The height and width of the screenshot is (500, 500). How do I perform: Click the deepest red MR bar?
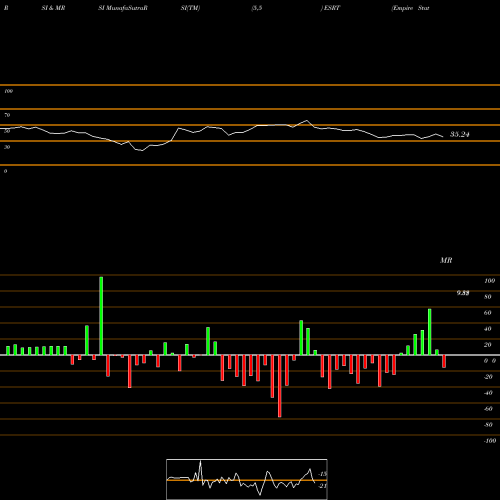pos(280,386)
